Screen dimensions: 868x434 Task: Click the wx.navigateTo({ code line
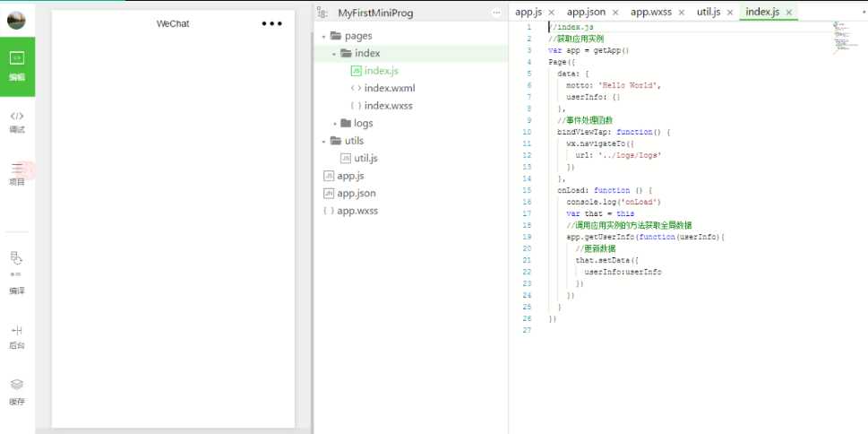point(602,143)
